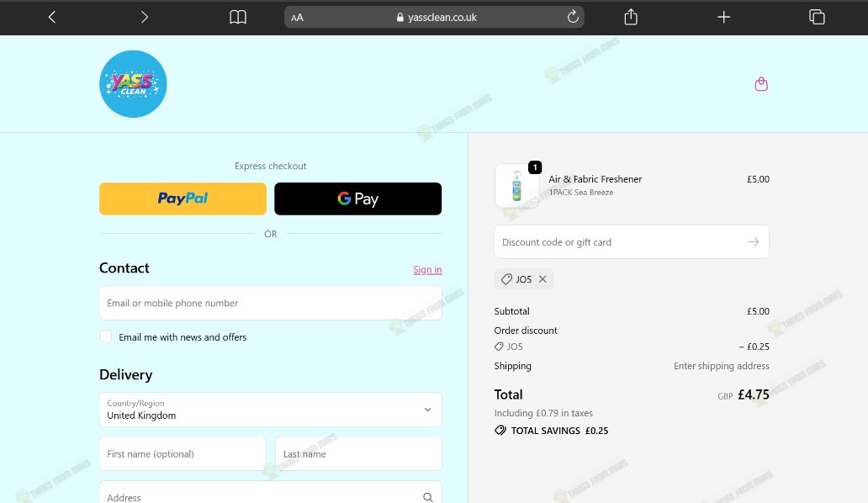Go back using the browser back arrow

pos(52,17)
